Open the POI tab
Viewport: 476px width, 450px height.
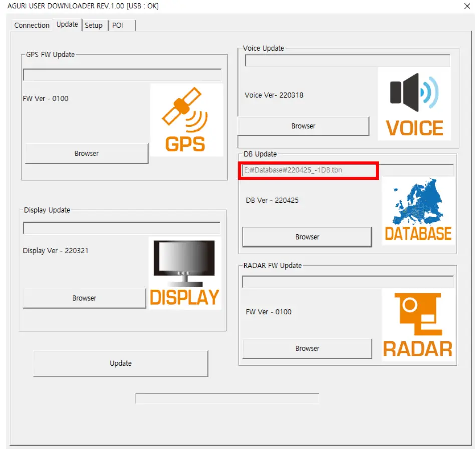(x=122, y=25)
